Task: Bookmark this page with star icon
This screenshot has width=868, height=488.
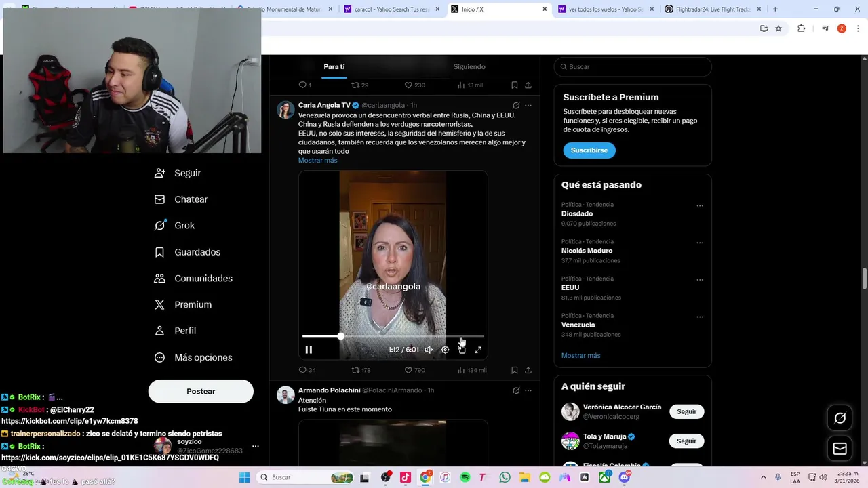Action: point(778,28)
